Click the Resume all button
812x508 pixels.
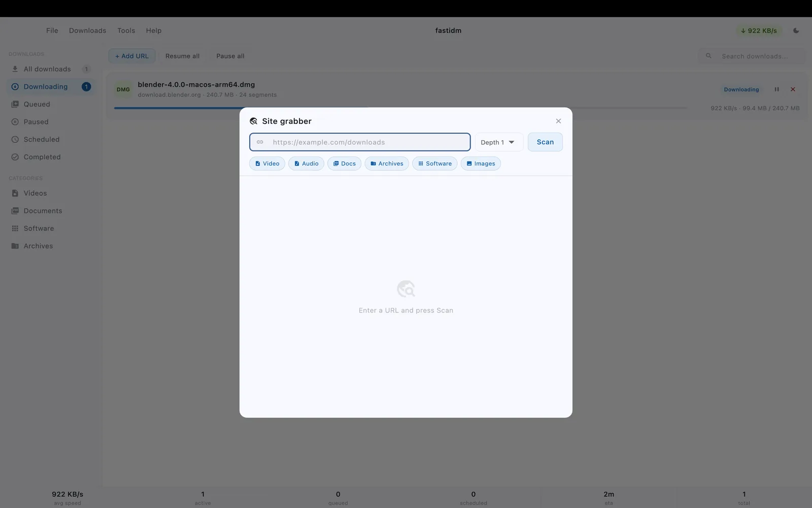(x=182, y=56)
